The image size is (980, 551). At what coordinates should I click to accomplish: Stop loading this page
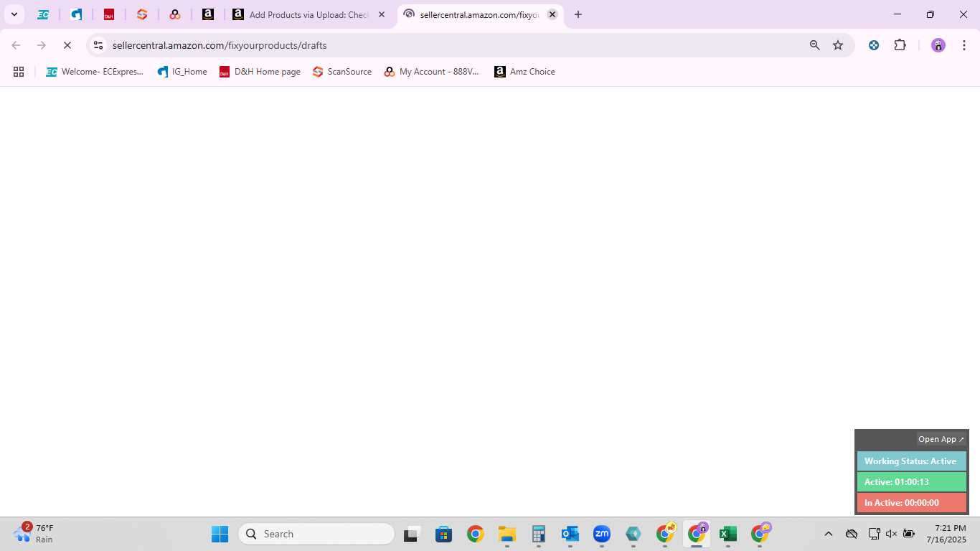(67, 45)
